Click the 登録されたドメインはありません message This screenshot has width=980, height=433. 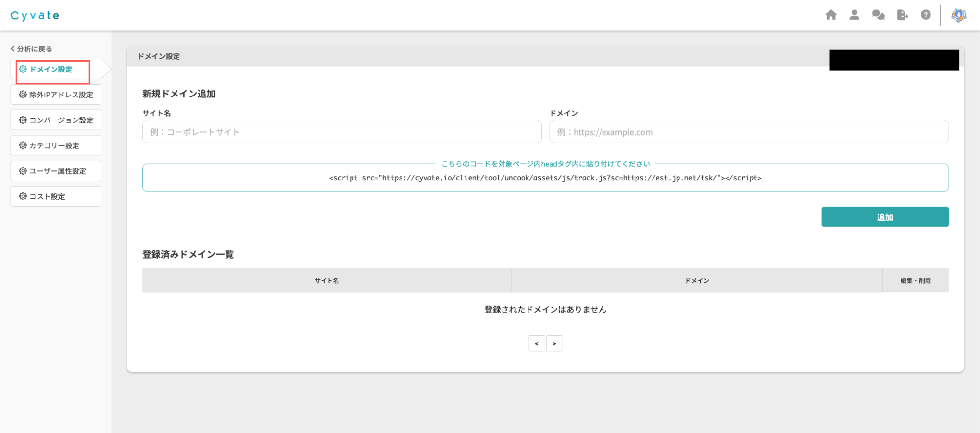pyautogui.click(x=546, y=310)
